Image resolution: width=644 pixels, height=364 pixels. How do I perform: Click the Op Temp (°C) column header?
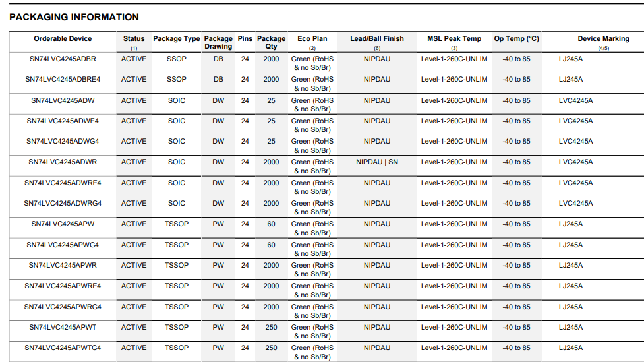[516, 39]
